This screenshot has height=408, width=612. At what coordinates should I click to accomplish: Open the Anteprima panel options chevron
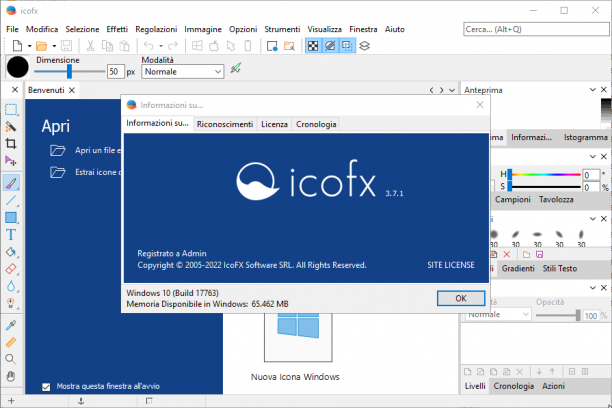(x=592, y=90)
